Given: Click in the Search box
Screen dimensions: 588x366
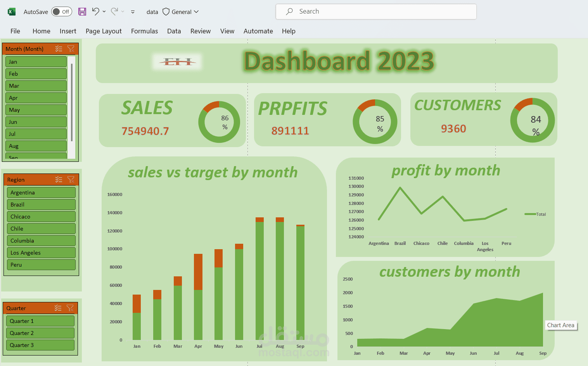Looking at the screenshot, I should tap(376, 12).
